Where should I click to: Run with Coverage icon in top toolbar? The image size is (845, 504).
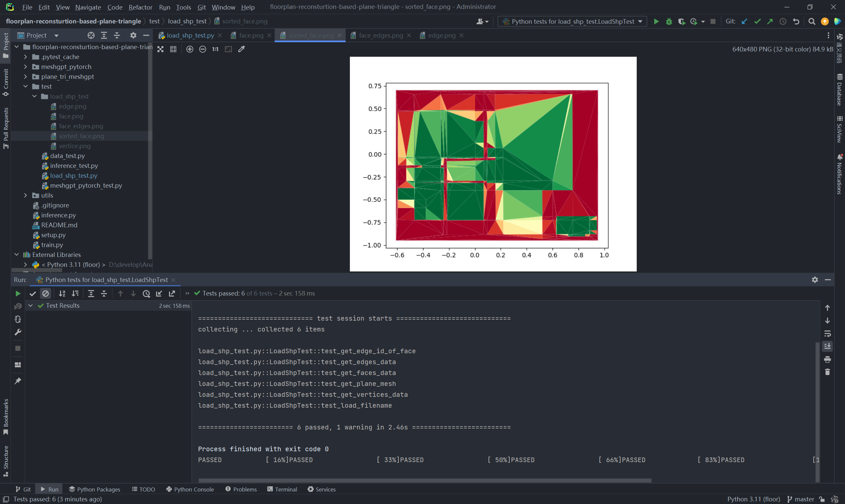click(682, 21)
